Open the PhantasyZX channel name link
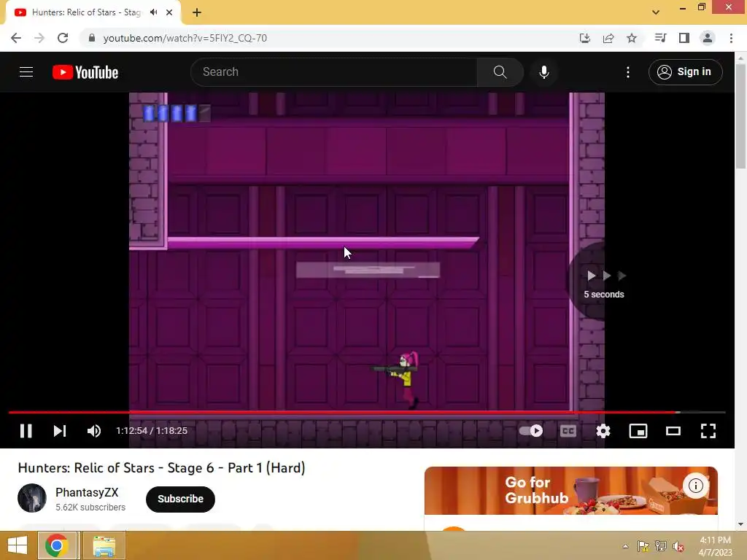The image size is (747, 560). point(87,492)
